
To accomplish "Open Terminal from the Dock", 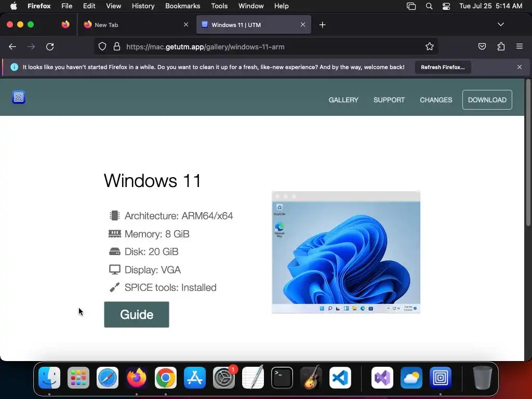I will click(282, 378).
